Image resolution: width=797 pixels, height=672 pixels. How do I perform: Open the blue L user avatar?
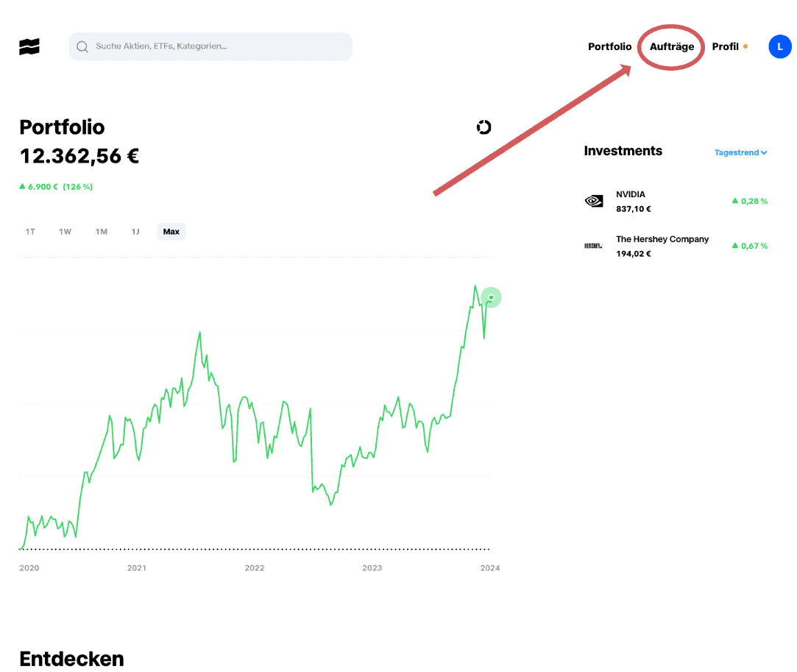pyautogui.click(x=779, y=46)
